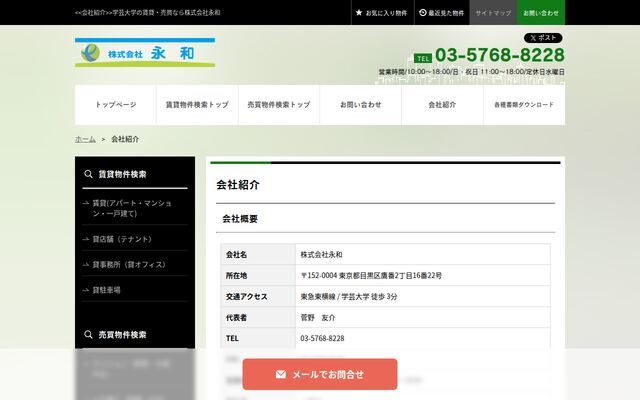
Task: Click the 交通アクセス row label
Action: click(x=247, y=297)
